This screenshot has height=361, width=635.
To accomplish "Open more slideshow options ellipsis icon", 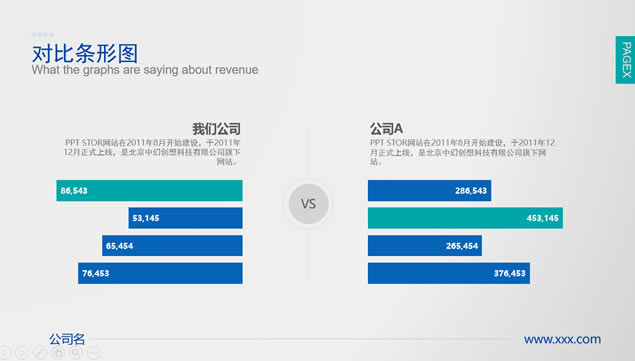I will (x=94, y=352).
